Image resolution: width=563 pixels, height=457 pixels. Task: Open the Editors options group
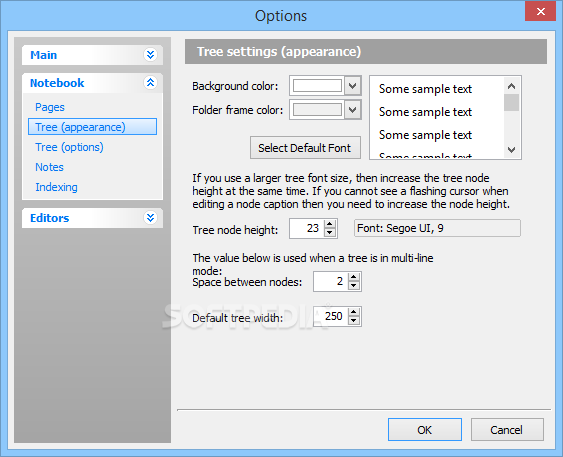coord(92,218)
